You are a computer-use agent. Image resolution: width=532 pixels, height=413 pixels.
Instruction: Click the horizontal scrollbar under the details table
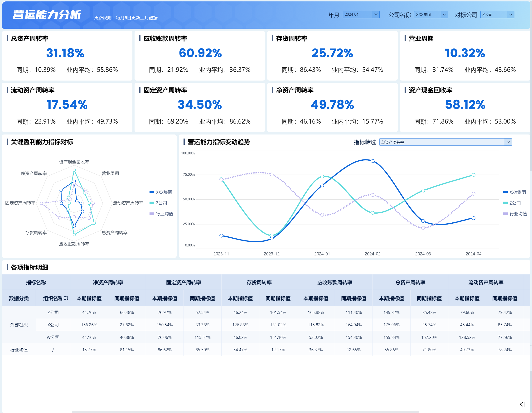click(245, 412)
